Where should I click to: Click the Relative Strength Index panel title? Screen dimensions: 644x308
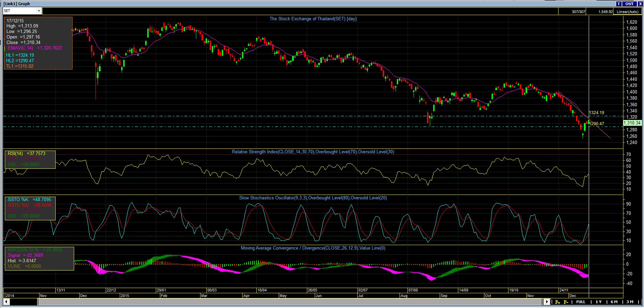pyautogui.click(x=313, y=152)
